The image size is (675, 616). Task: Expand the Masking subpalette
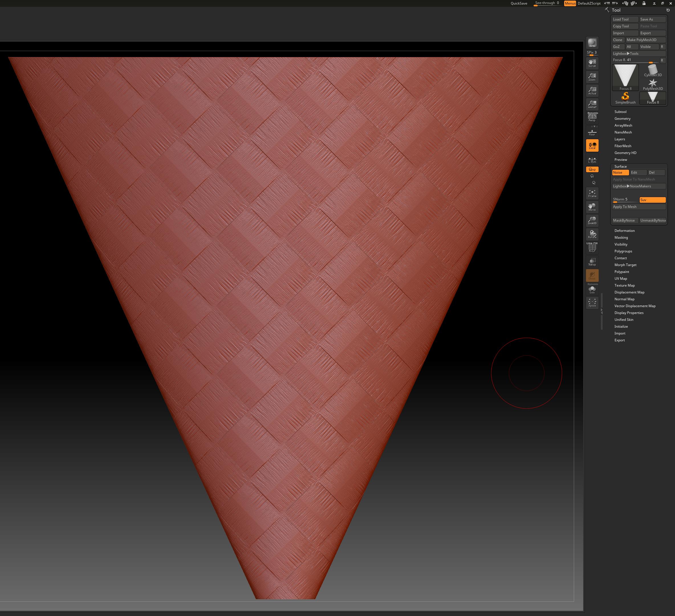tap(621, 238)
